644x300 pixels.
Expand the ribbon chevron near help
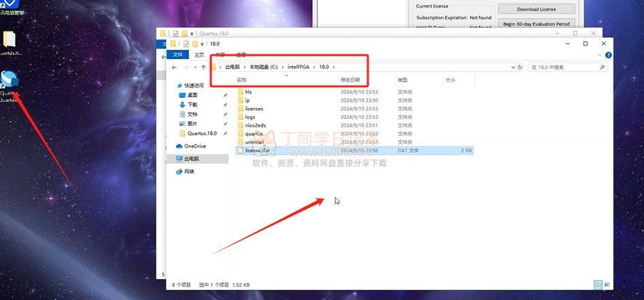point(600,55)
